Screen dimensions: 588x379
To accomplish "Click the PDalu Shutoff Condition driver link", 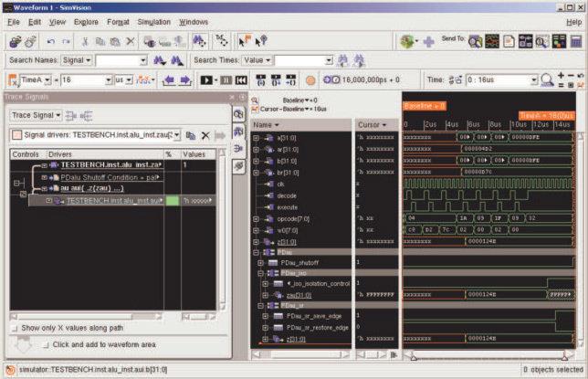I will (x=110, y=177).
